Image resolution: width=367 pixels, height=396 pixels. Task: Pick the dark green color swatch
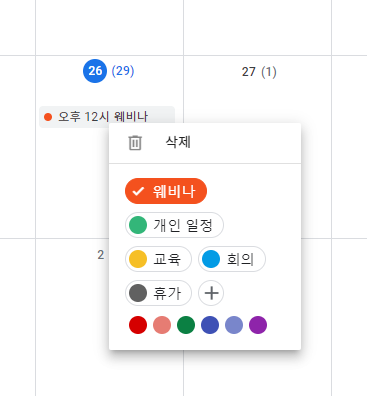coord(186,325)
